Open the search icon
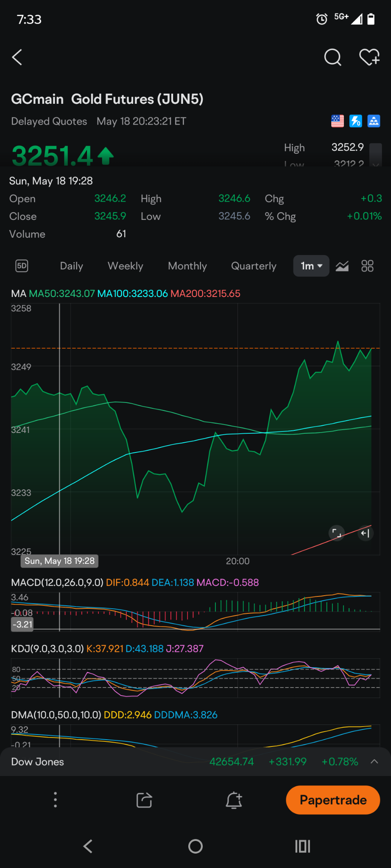391x868 pixels. [332, 57]
